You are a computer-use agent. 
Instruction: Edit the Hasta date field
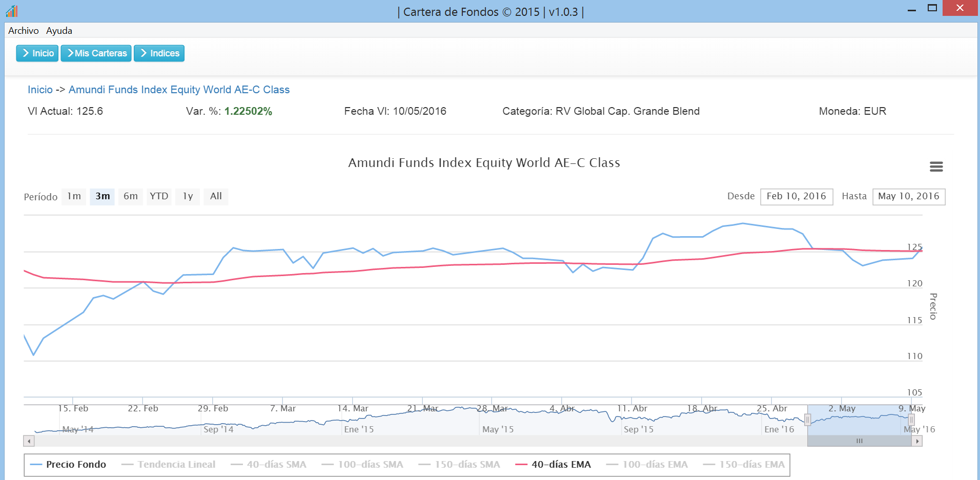[x=909, y=197]
